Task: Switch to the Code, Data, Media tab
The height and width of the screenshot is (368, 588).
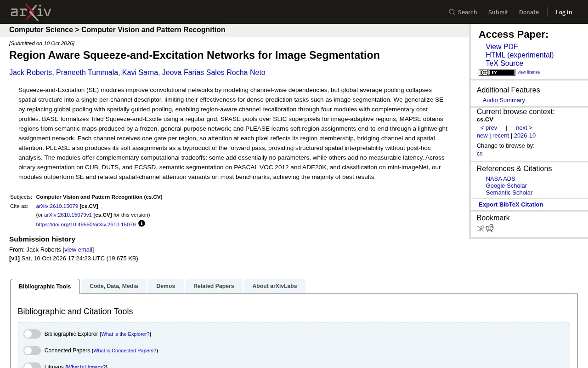Action: (114, 286)
